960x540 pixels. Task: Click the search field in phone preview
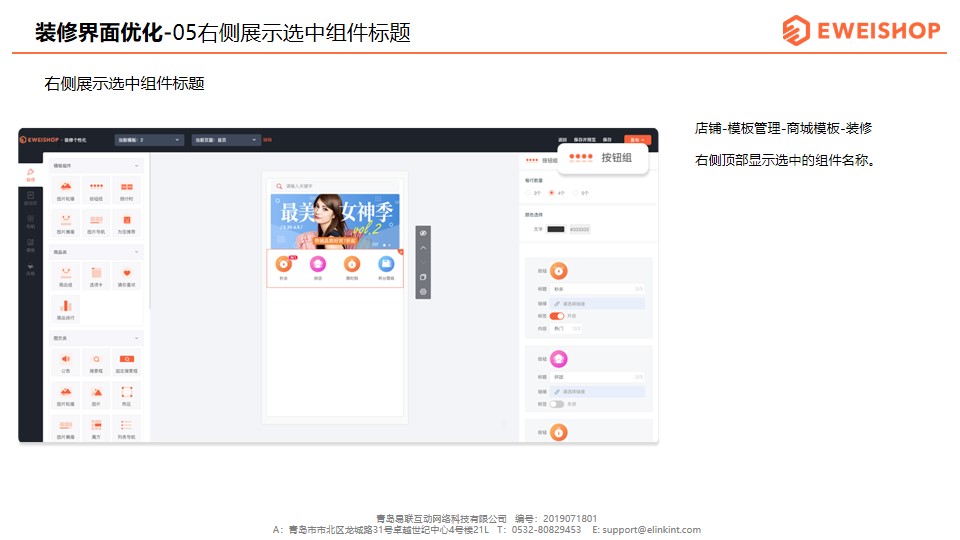335,186
